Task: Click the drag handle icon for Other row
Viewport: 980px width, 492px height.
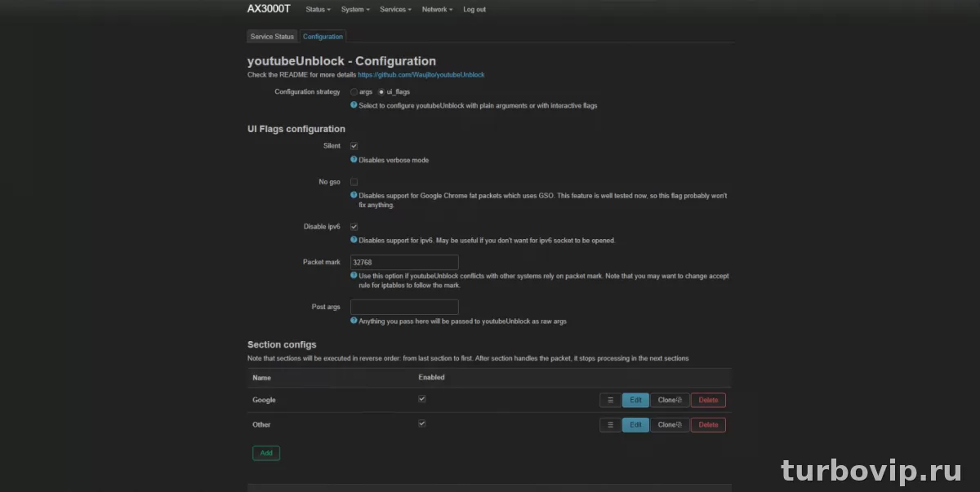Action: (610, 425)
